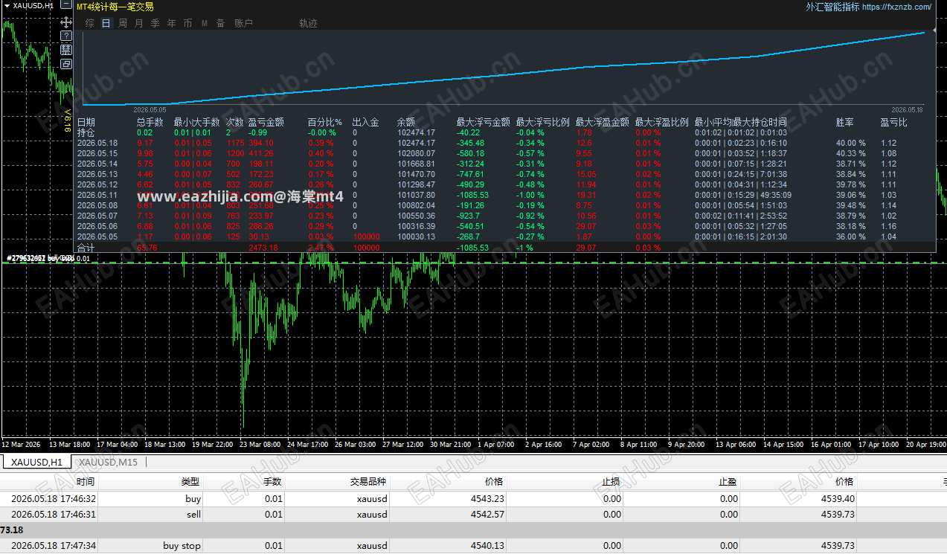The height and width of the screenshot is (560, 947).
Task: Open the 账户 account tab
Action: tap(243, 23)
